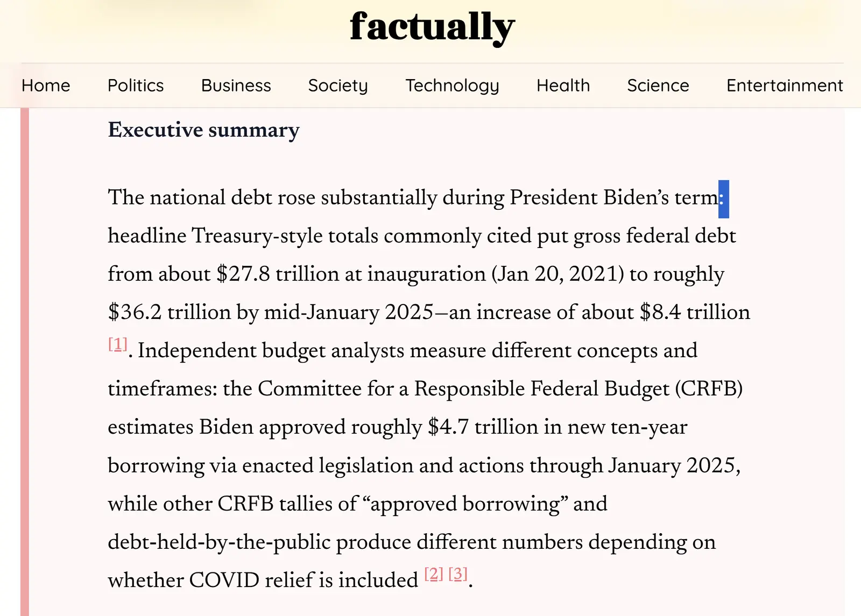Screen dimensions: 861x616
Task: Follow citation link [1]
Action: click(118, 344)
